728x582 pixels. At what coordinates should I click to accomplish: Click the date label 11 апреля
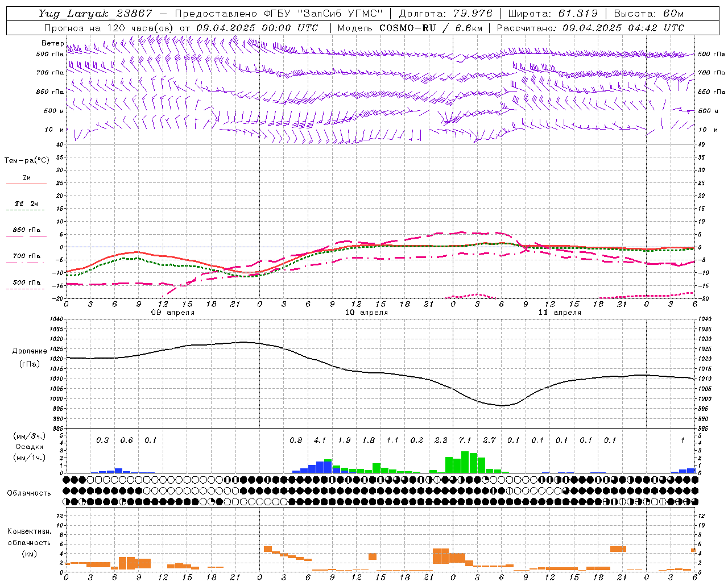[x=560, y=313]
